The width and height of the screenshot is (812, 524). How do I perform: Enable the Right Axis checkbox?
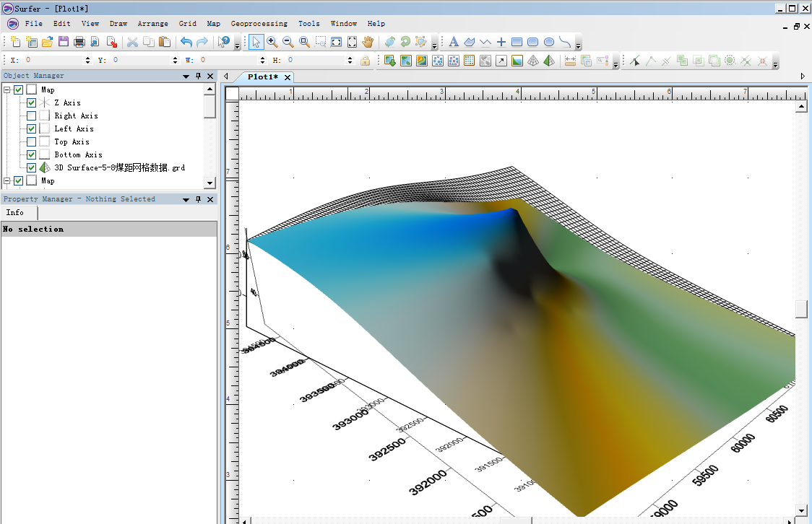31,115
